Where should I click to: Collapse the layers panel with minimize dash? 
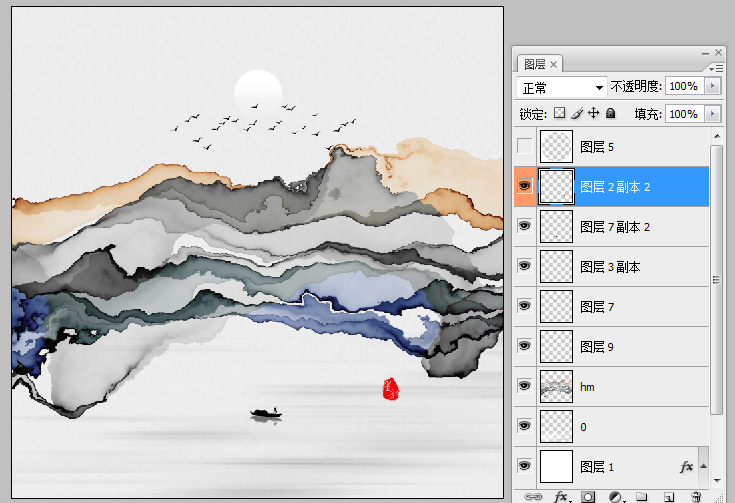[x=705, y=53]
